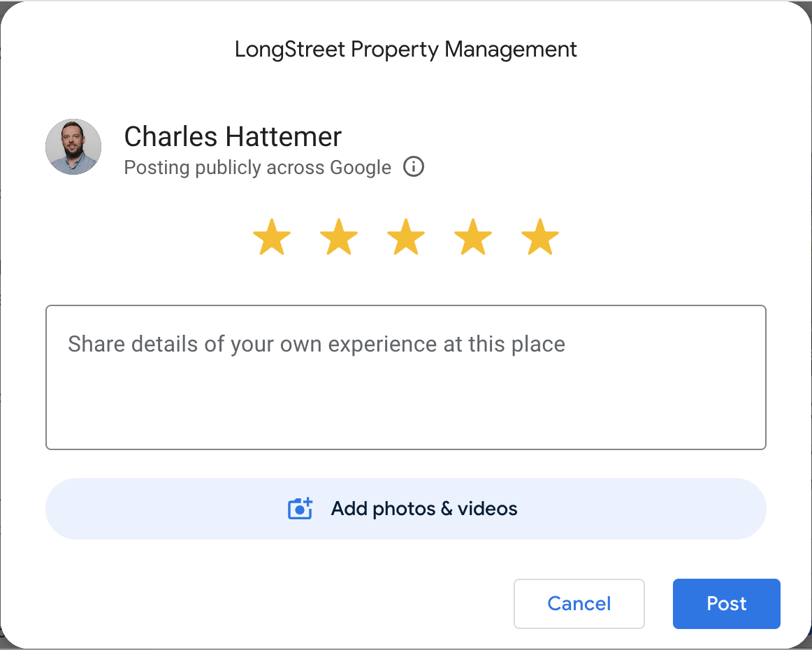The image size is (812, 650).
Task: Select the middle star of the rating
Action: click(406, 237)
